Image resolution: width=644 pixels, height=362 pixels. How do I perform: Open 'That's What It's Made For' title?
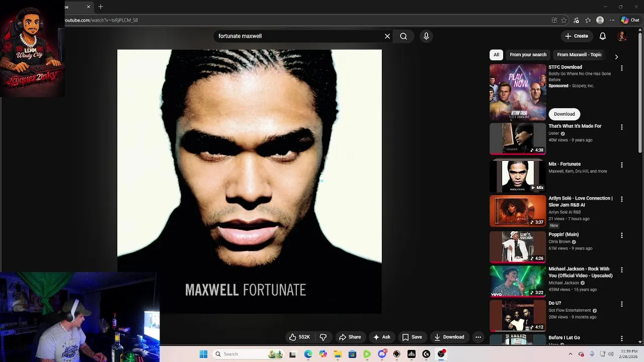[575, 126]
